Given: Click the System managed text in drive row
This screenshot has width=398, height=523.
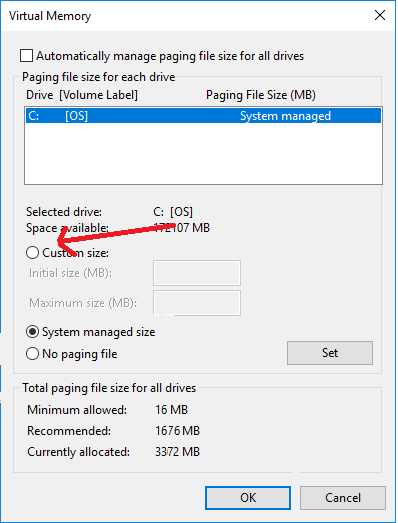Looking at the screenshot, I should [x=285, y=116].
